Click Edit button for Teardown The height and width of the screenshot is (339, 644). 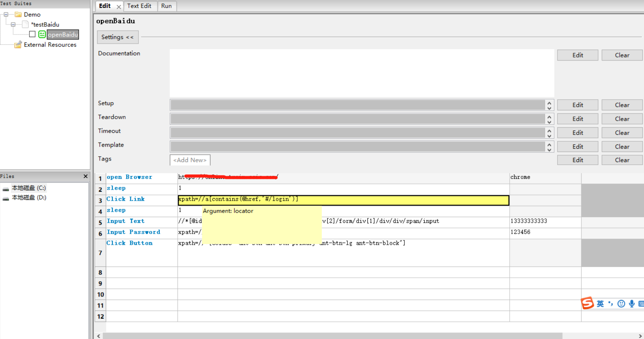tap(578, 119)
